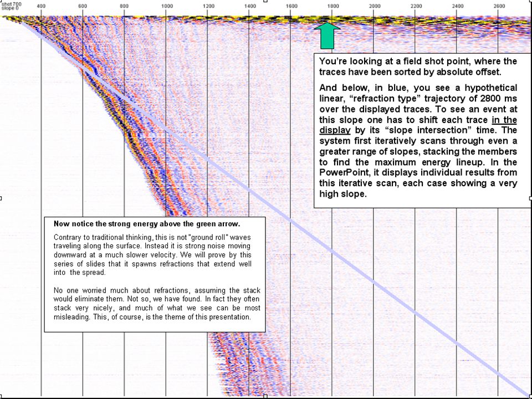This screenshot has height=399, width=532.
Task: Click the paragraph starting "No one worried much about refractions"
Action: (157, 304)
